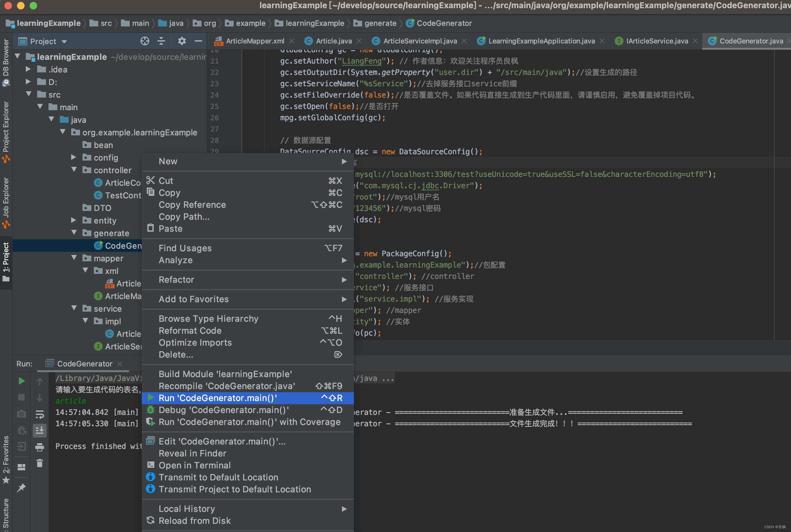Click the restore layout icon in Run panel

(x=21, y=467)
